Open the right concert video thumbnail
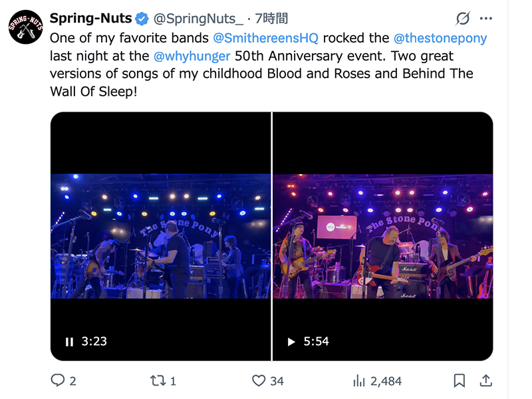 383,236
